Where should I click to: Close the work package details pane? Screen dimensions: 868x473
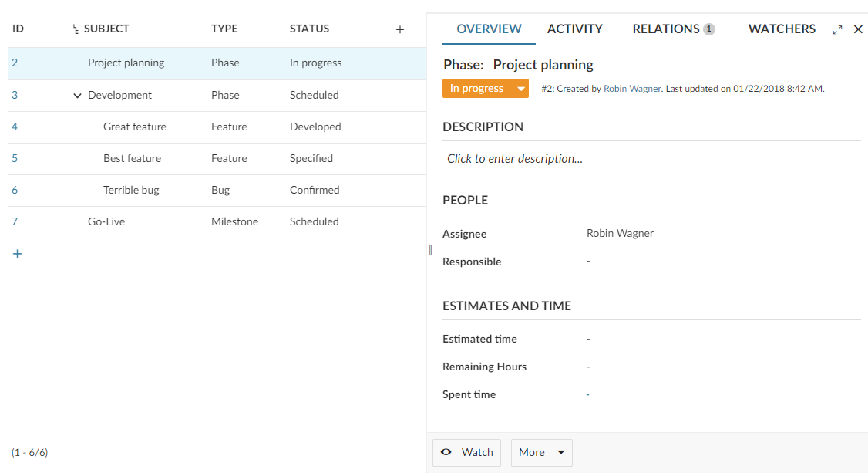tap(858, 29)
